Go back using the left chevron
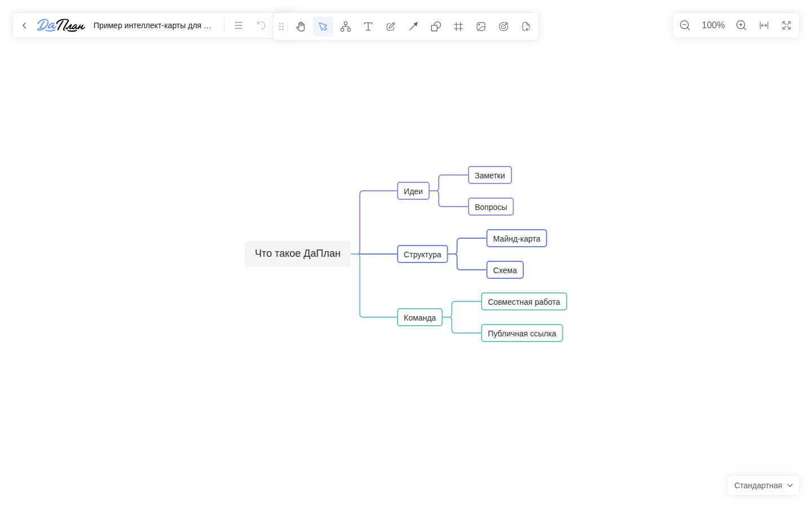Image resolution: width=812 pixels, height=508 pixels. (24, 25)
